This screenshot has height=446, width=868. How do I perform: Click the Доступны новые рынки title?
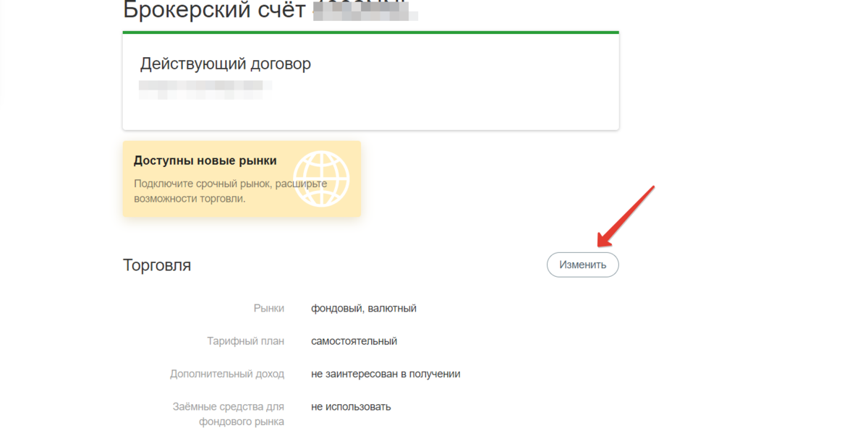tap(205, 160)
